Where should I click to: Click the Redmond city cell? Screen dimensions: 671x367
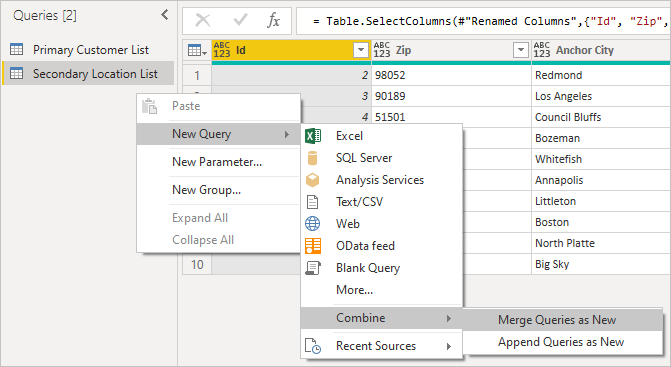pyautogui.click(x=601, y=75)
